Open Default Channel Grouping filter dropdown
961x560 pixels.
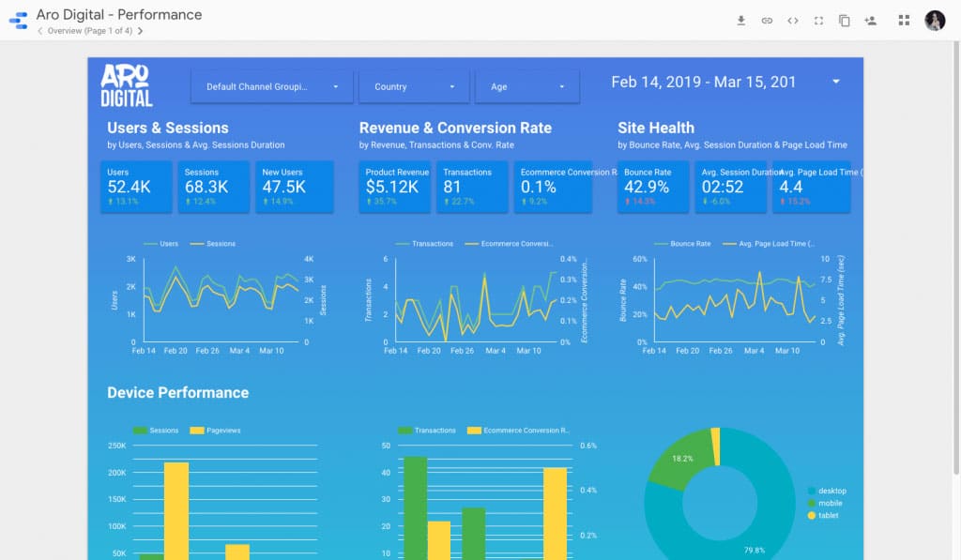pyautogui.click(x=271, y=86)
